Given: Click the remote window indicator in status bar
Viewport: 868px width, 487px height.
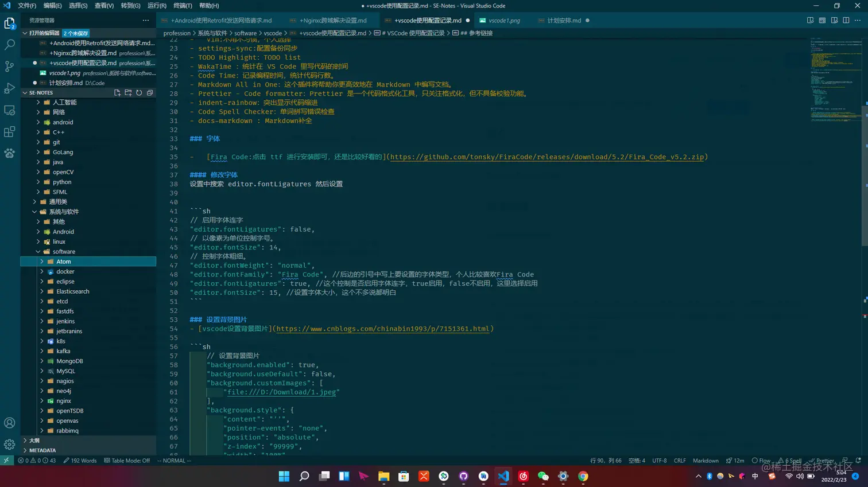Looking at the screenshot, I should click(6, 461).
